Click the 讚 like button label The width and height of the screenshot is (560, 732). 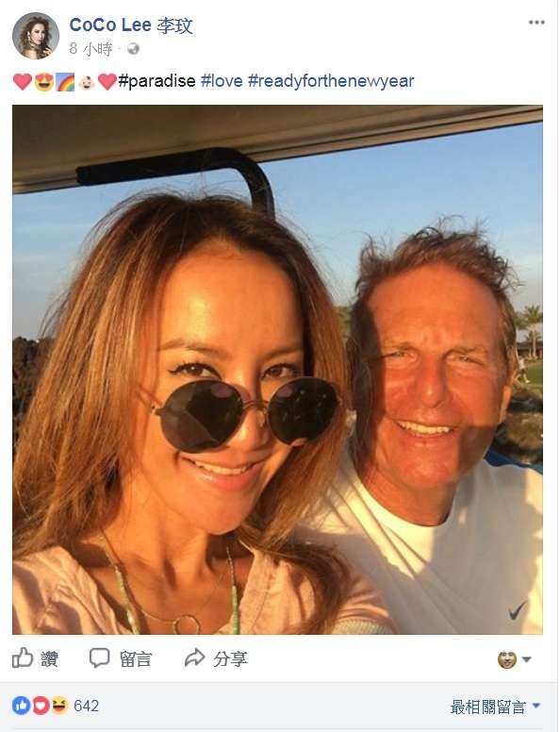(49, 659)
